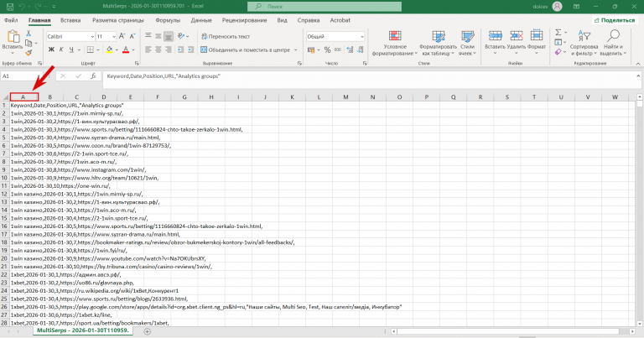Viewport: 644px width, 338px height.
Task: Toggle the bottom vertical alignment button
Action: click(168, 37)
